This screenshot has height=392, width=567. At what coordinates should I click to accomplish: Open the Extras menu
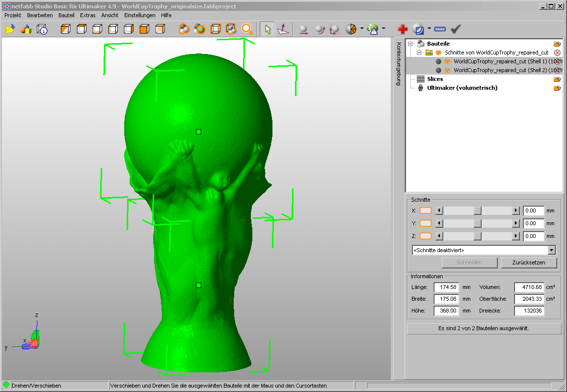[x=88, y=15]
